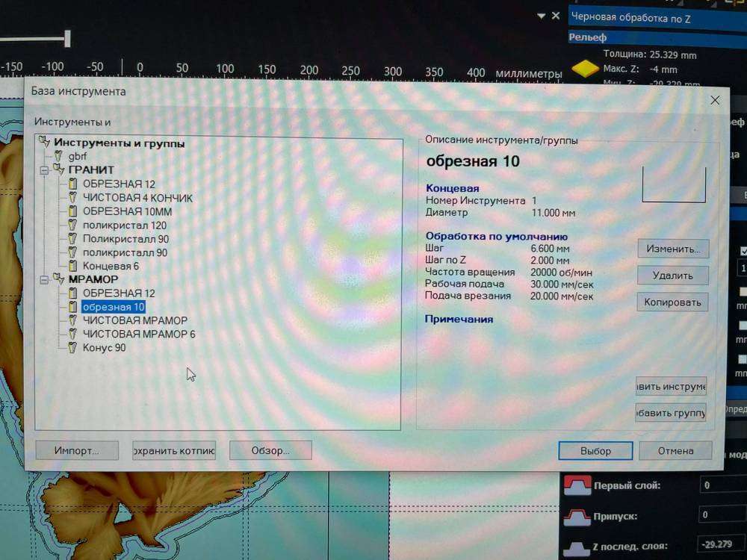Collapse the ГРАНИТ tool group

44,170
